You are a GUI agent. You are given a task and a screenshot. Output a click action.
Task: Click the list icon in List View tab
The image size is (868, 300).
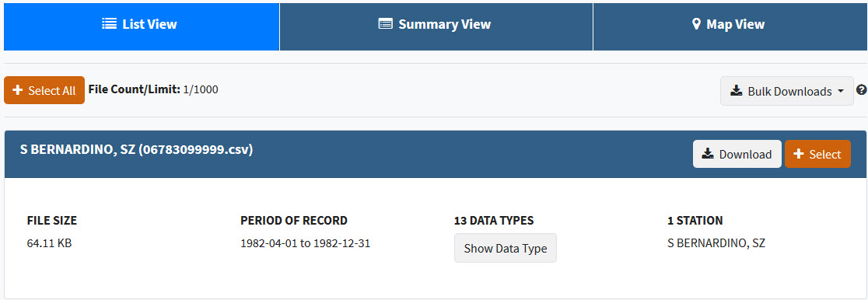[x=109, y=24]
